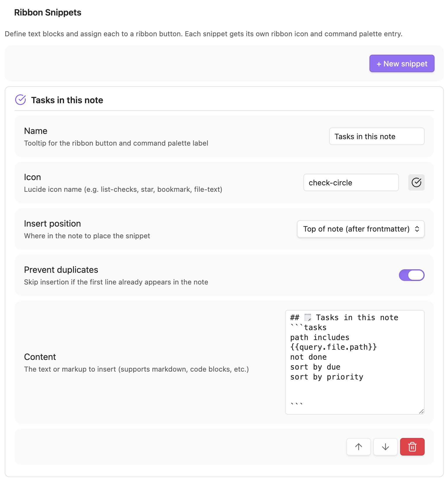Viewport: 448px width, 483px height.
Task: Move the snippet down with the arrow button
Action: 386,447
